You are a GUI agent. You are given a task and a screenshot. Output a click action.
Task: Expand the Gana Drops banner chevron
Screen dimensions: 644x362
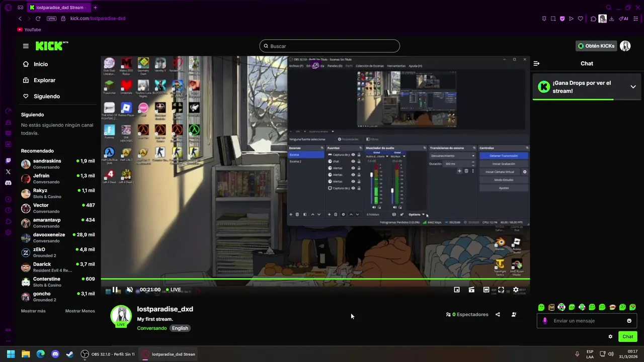tap(633, 86)
